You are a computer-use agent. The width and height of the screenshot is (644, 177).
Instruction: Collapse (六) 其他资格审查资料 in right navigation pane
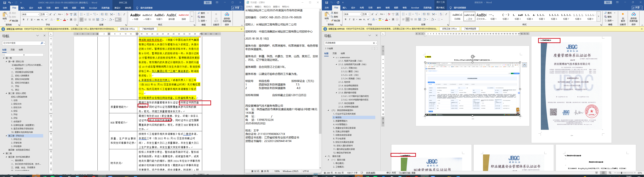tap(329, 110)
